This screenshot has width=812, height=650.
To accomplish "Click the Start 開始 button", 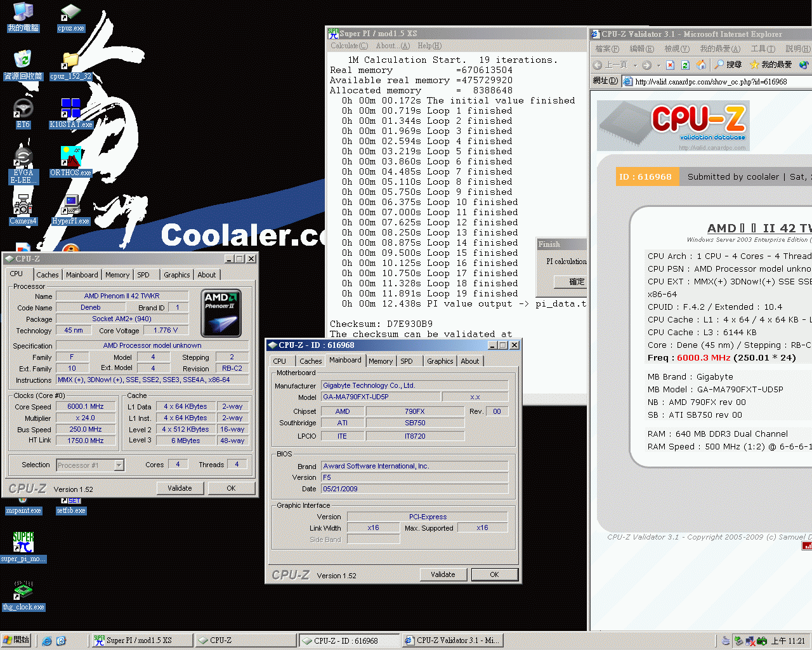I will [x=16, y=640].
